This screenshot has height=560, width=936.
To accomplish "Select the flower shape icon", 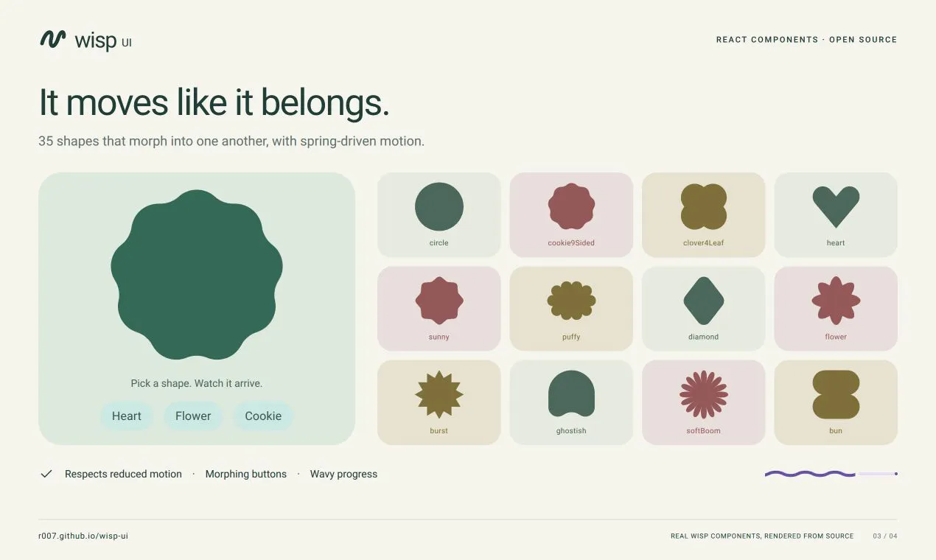I will click(836, 301).
